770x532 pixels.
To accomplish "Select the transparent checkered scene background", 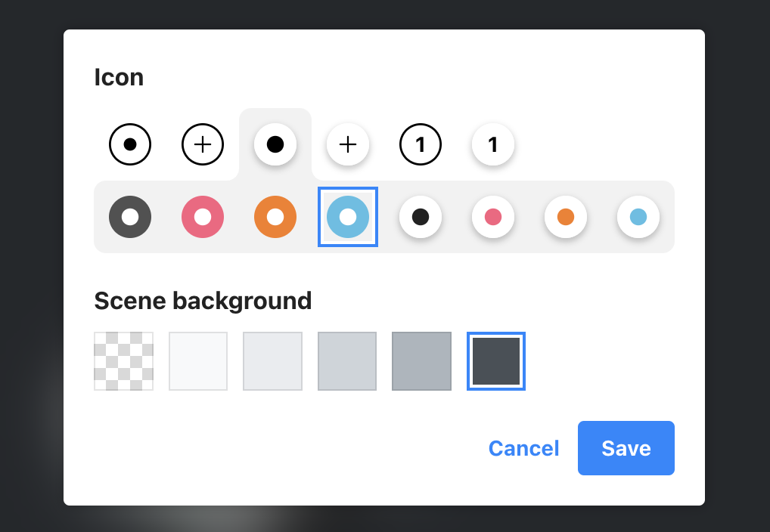I will point(123,361).
